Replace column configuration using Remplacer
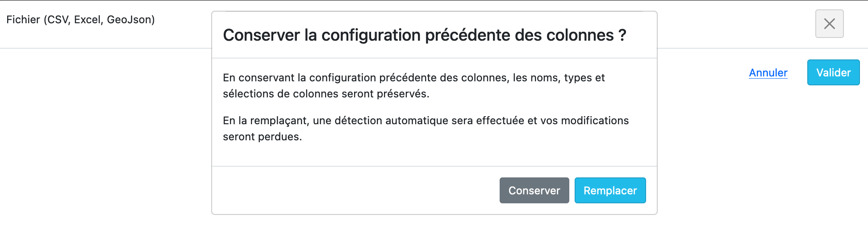Image resolution: width=868 pixels, height=227 pixels. point(610,190)
